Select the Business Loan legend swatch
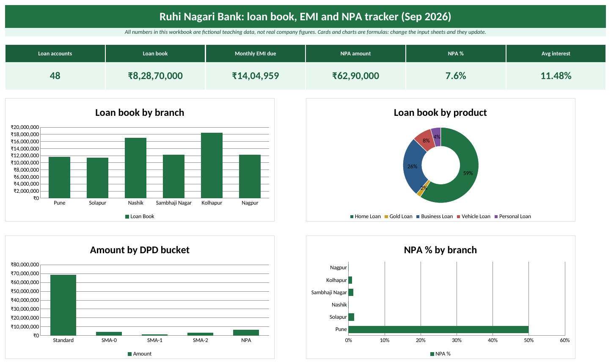Screen dimensions: 611x364 click(418, 217)
